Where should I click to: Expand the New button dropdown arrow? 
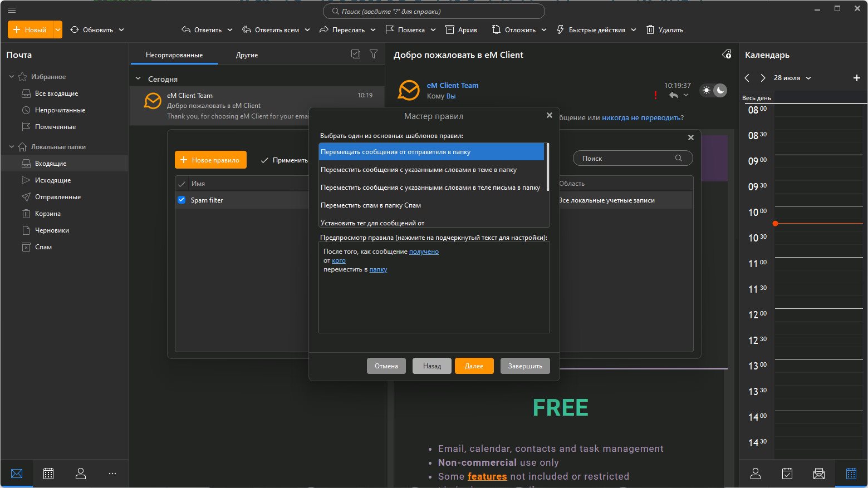pyautogui.click(x=58, y=29)
